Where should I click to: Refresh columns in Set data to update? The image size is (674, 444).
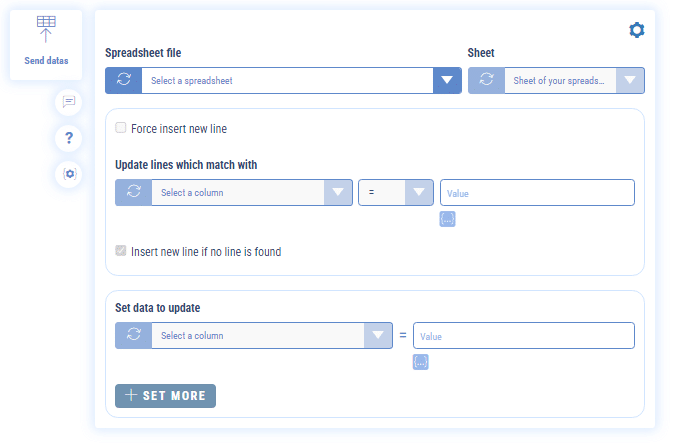133,336
